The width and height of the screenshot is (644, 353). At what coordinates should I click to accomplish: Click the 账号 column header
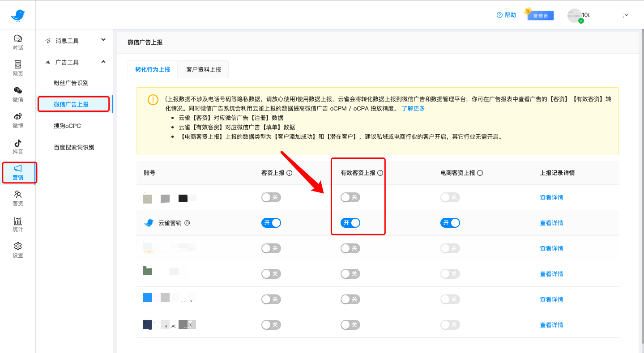click(x=149, y=173)
